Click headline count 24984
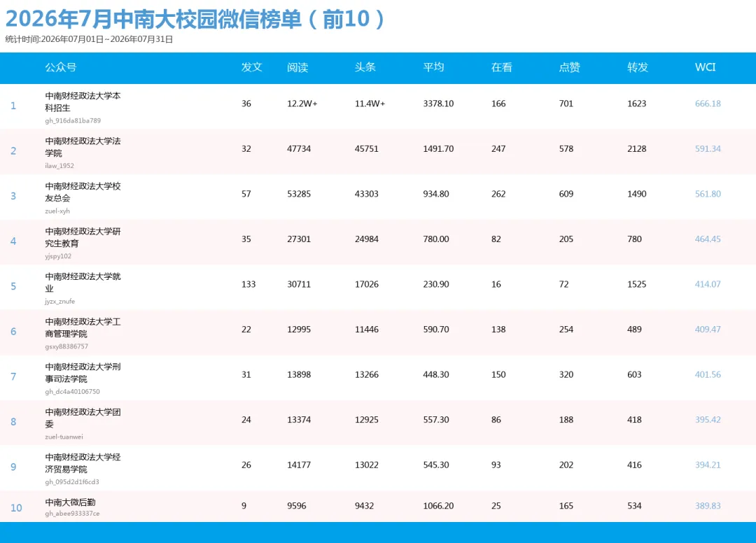Screen dimensions: 756x543 (366, 239)
